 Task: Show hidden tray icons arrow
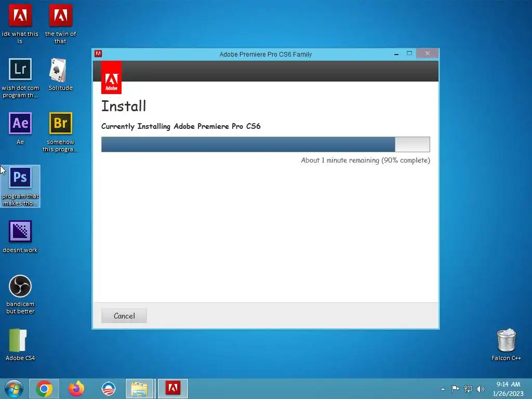(443, 389)
